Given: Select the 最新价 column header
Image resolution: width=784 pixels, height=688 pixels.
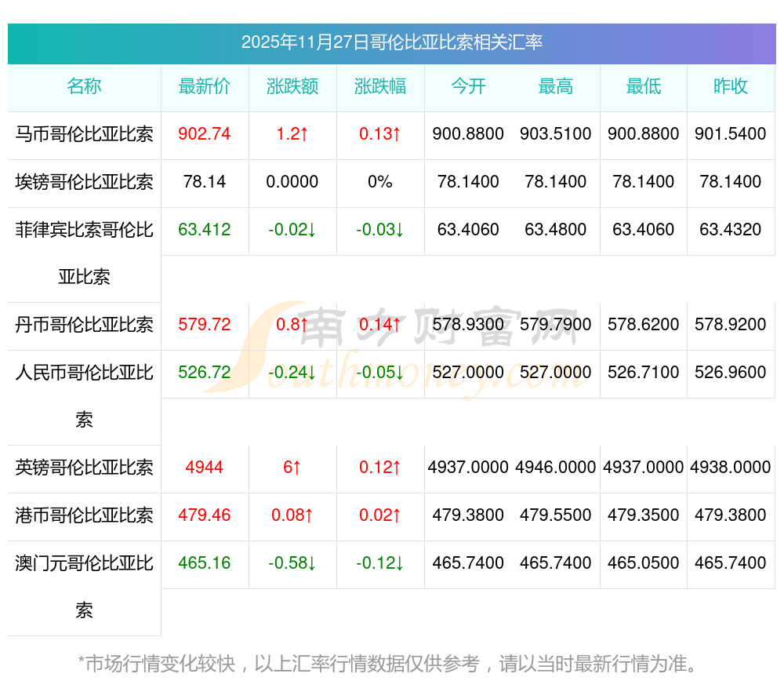Looking at the screenshot, I should click(205, 87).
